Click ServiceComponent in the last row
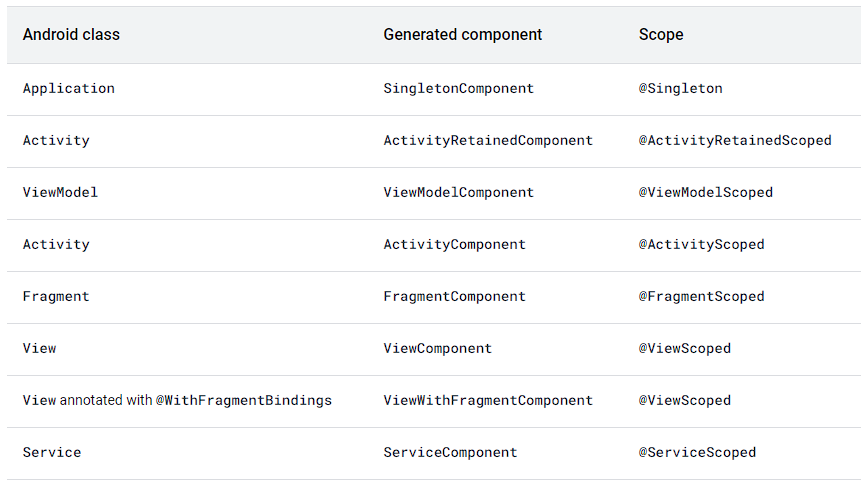The image size is (867, 480). tap(450, 452)
